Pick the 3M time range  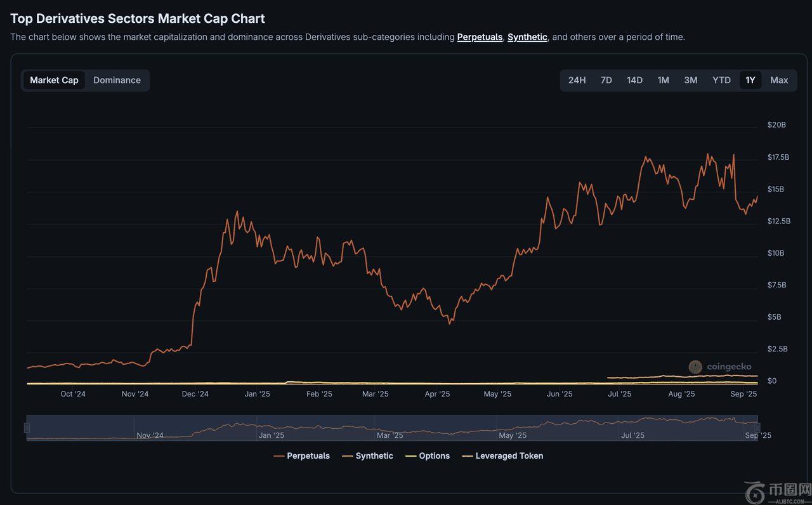tap(690, 81)
